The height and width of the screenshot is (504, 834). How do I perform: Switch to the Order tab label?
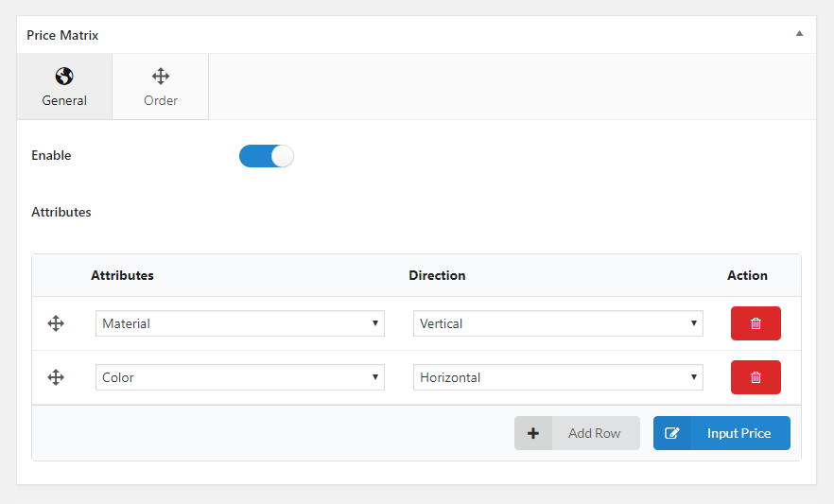(x=161, y=100)
